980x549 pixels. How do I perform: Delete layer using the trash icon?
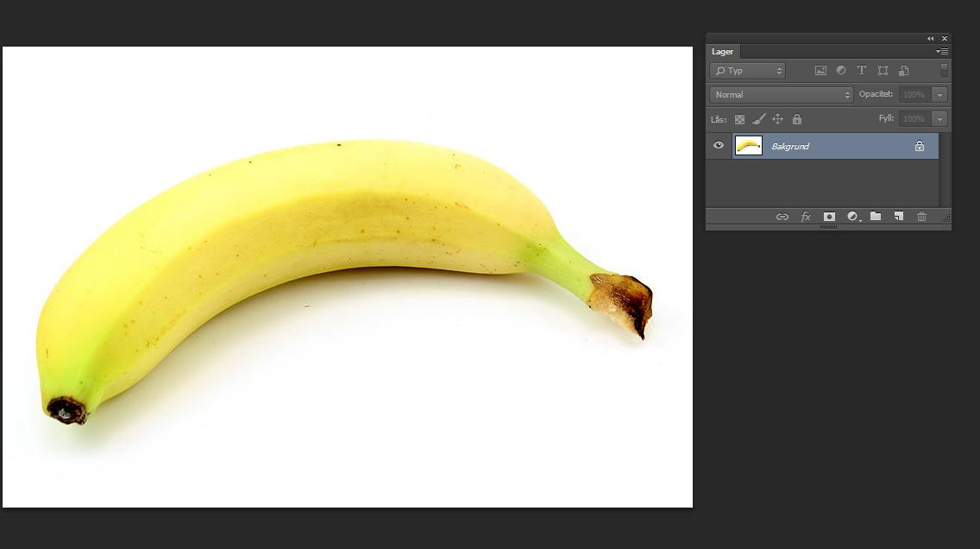(922, 216)
